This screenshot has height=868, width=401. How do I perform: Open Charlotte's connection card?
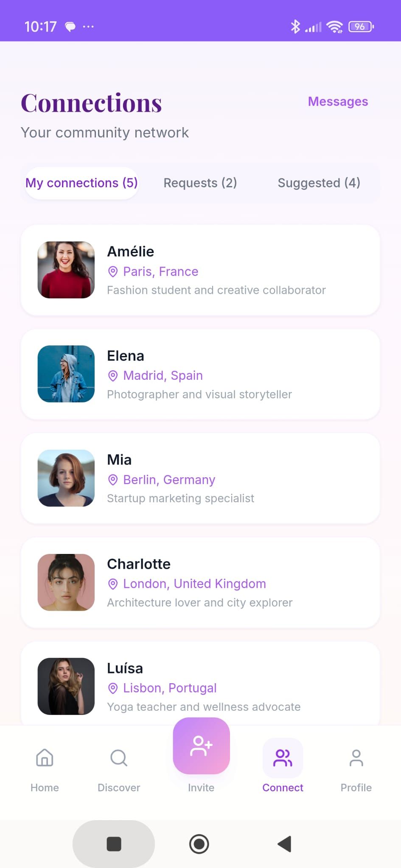[x=200, y=583]
